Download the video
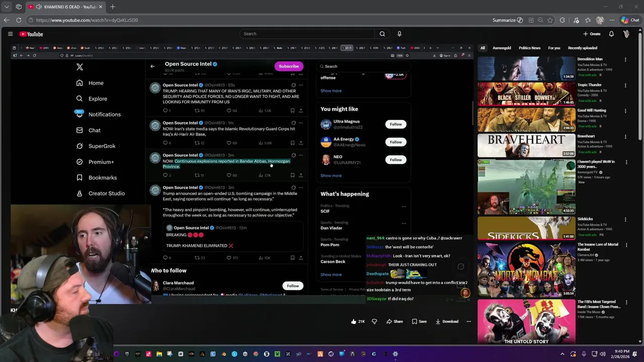 click(447, 321)
